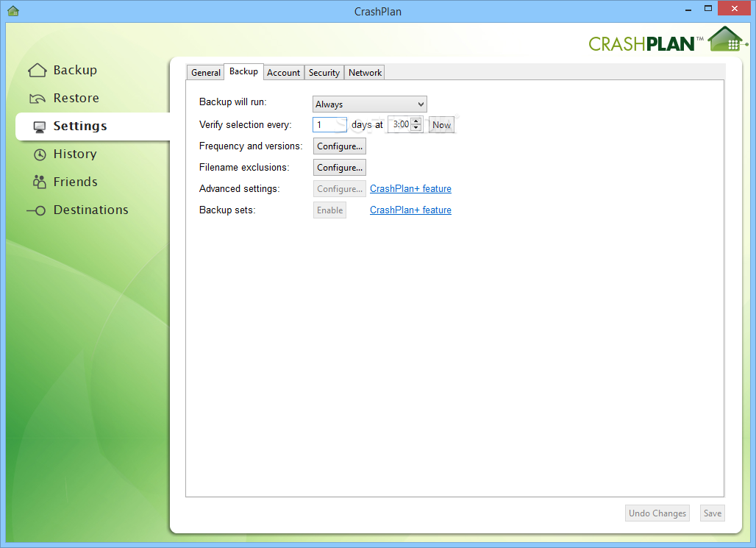
Task: Click the Backup house icon in sidebar
Action: click(37, 71)
